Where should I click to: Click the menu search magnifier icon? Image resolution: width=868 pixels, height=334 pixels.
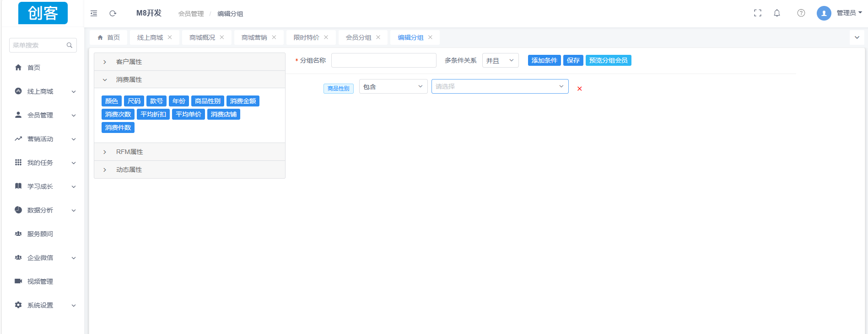coord(70,45)
